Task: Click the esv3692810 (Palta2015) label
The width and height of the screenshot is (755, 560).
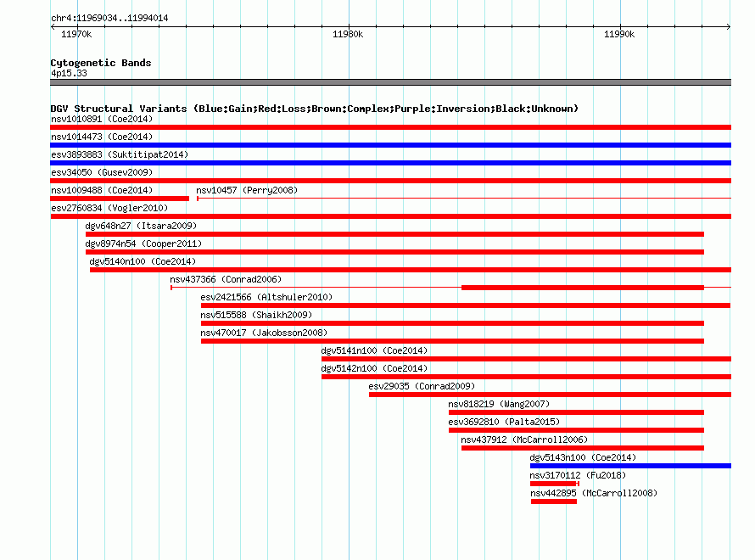Action: point(504,422)
